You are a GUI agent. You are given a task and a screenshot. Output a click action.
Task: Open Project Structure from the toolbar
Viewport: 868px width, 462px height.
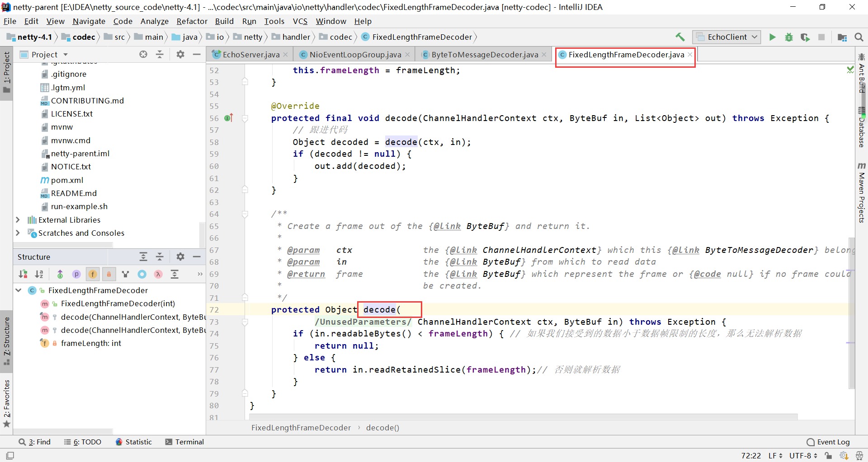[x=842, y=37]
